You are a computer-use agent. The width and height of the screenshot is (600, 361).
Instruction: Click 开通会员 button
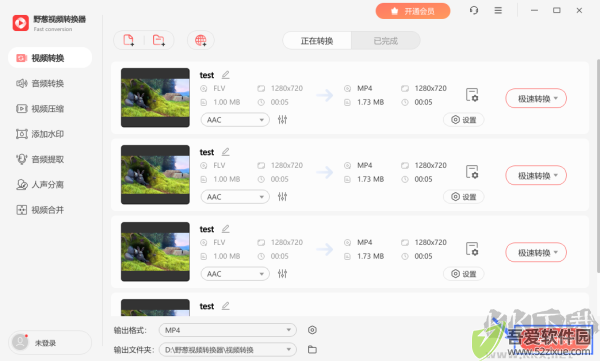click(x=413, y=11)
